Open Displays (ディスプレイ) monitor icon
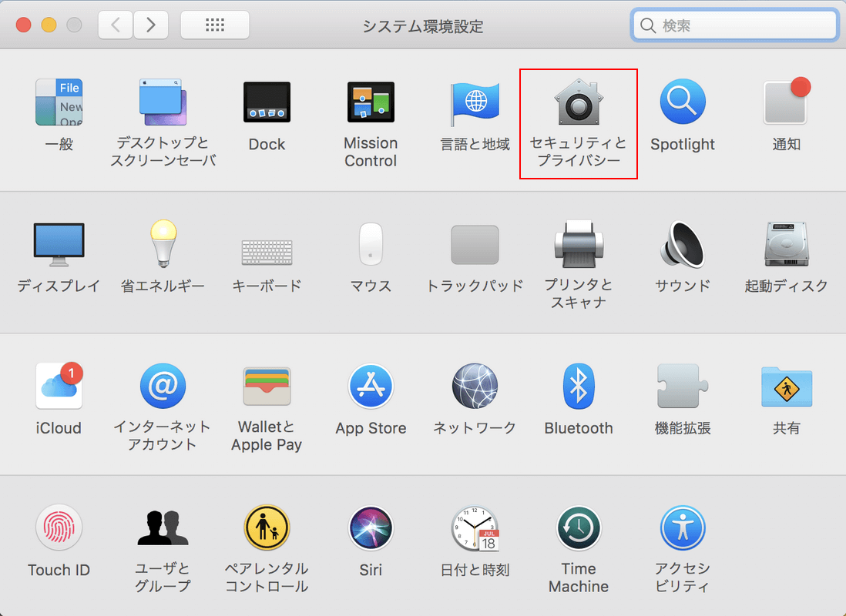The height and width of the screenshot is (616, 846). click(59, 244)
